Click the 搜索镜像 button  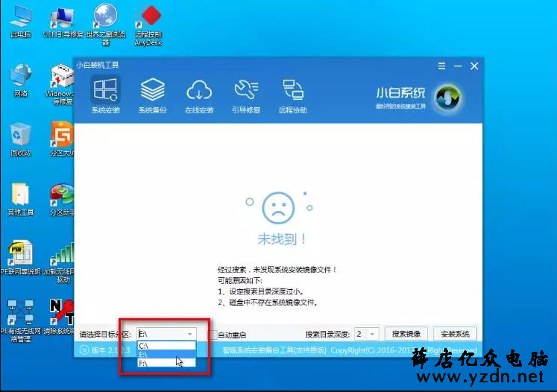pyautogui.click(x=406, y=334)
